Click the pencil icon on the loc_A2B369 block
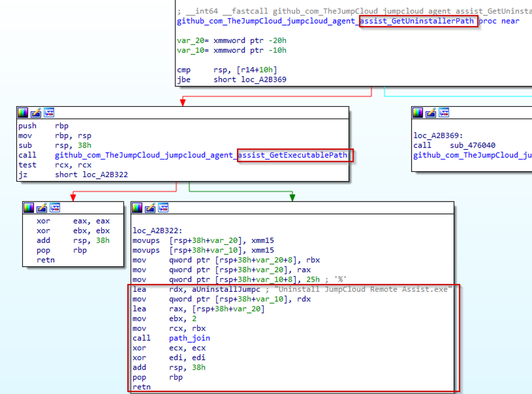The image size is (532, 394). 431,112
